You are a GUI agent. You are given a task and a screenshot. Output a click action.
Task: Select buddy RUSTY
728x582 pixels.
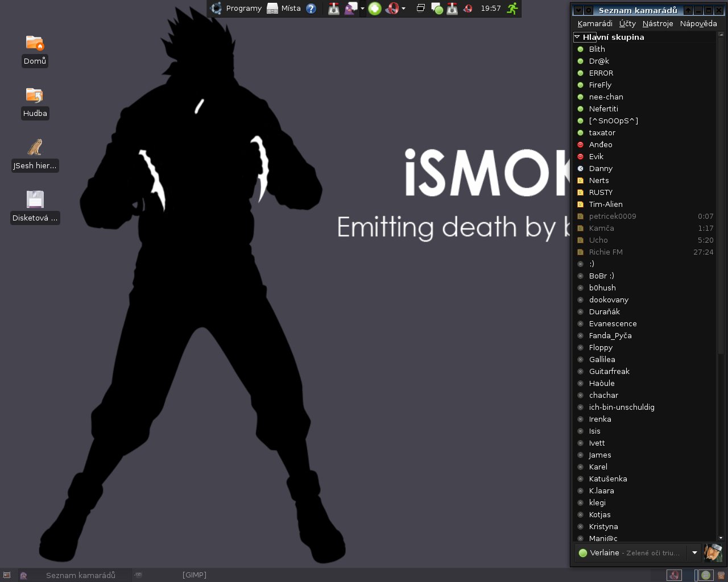pos(645,192)
